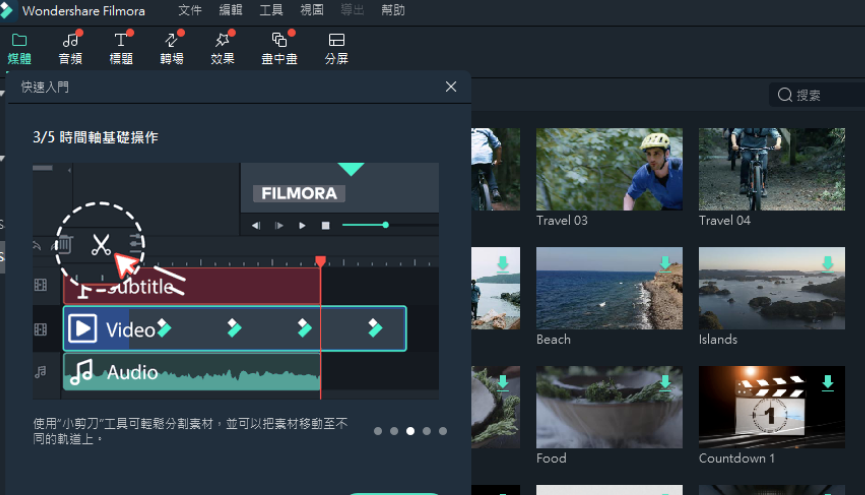
Task: Click the Beach download arrow's partial neighbor clip thumbnail
Action: [x=495, y=288]
